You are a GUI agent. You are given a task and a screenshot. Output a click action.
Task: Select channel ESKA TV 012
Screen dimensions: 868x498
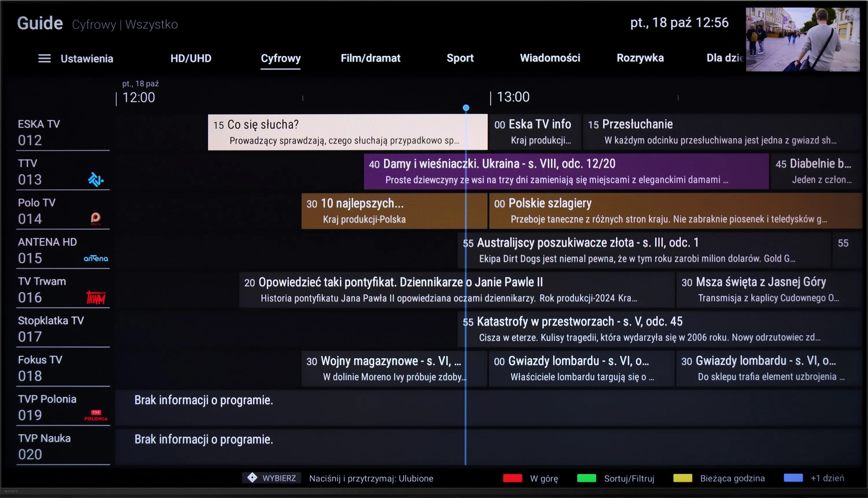(63, 133)
